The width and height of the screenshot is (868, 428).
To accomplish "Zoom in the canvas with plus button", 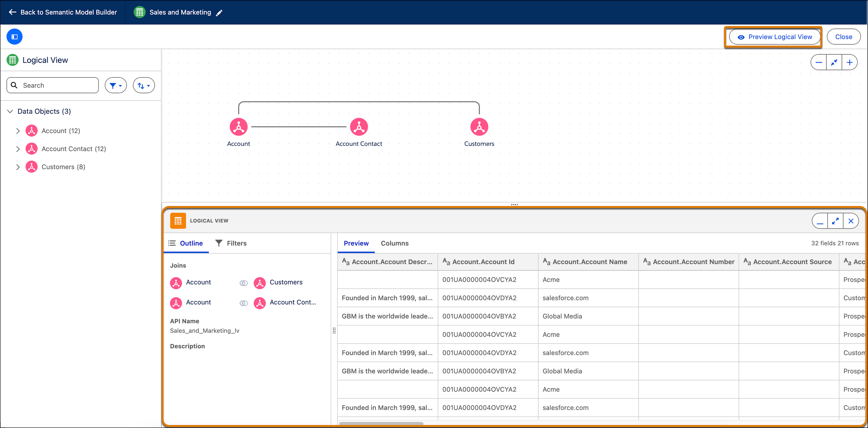I will pyautogui.click(x=849, y=62).
